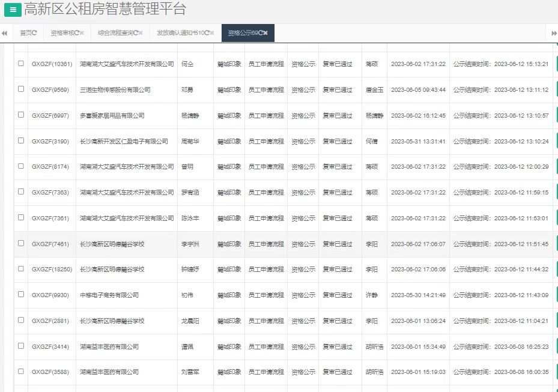Tick the checkbox on the GXGZF(3588) row

pos(20,372)
